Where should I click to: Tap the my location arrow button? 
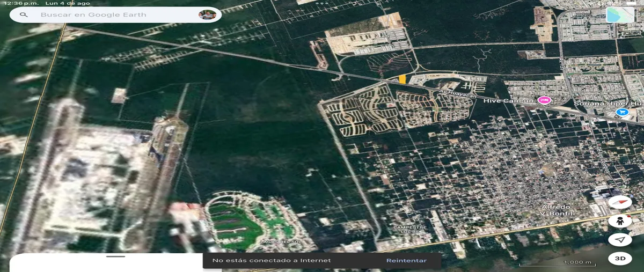620,240
